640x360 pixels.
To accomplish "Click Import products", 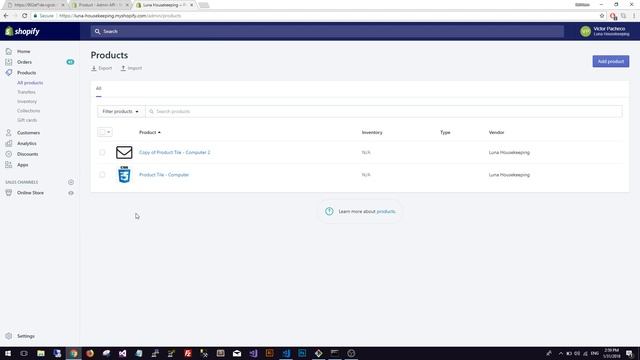I will pos(131,68).
